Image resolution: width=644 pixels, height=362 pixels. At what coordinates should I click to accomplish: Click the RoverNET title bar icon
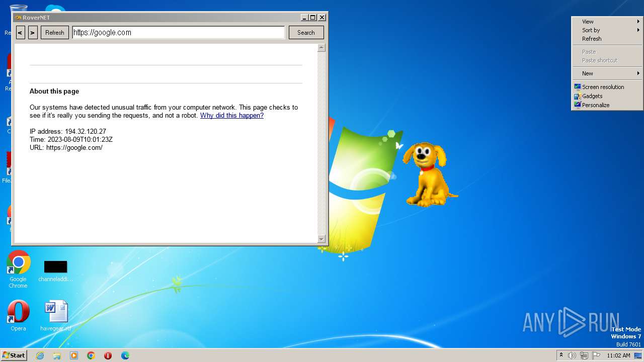pos(18,18)
